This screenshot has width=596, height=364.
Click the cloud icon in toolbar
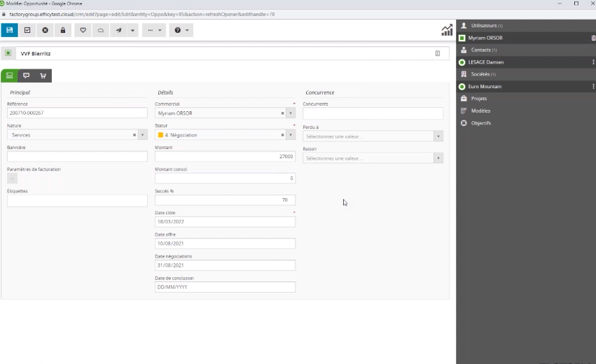point(100,30)
